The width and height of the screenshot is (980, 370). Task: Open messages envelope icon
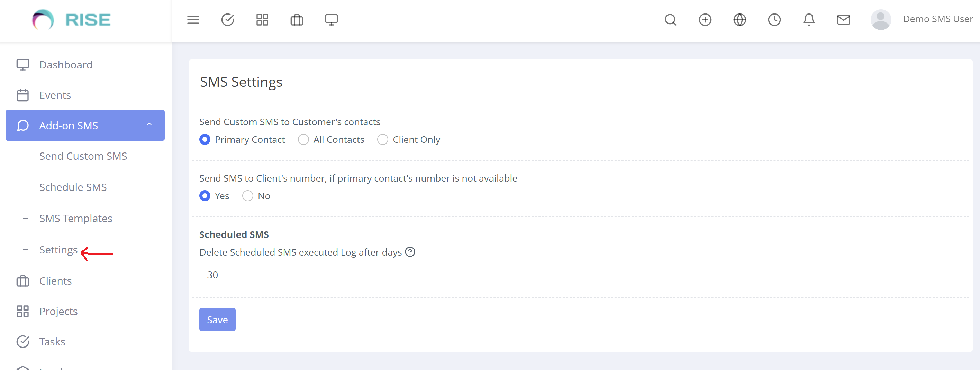click(x=843, y=20)
